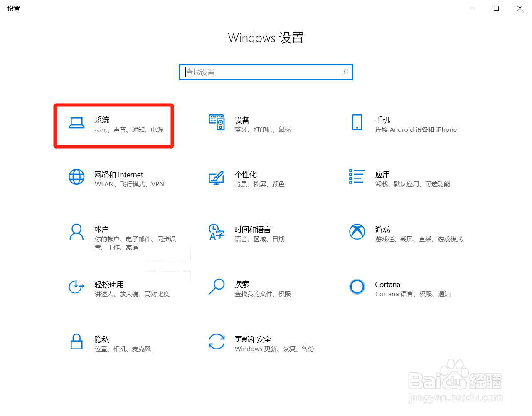Click the 游戏 Xbox icon

click(357, 232)
